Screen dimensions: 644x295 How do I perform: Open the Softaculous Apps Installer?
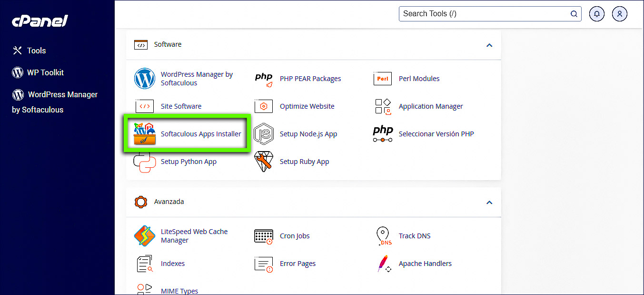pos(201,134)
